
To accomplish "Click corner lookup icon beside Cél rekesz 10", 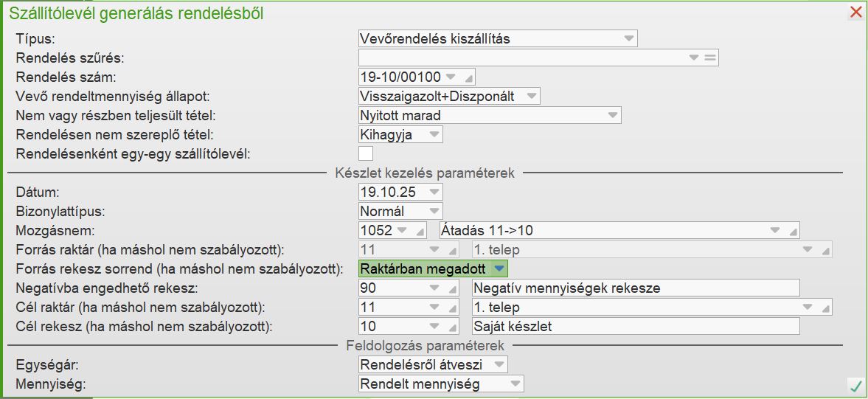I will (x=453, y=327).
